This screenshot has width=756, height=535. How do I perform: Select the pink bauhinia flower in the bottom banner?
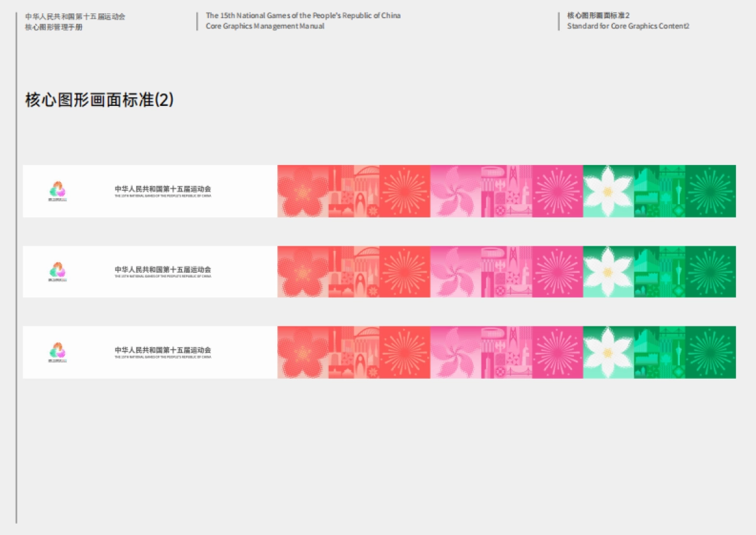455,352
